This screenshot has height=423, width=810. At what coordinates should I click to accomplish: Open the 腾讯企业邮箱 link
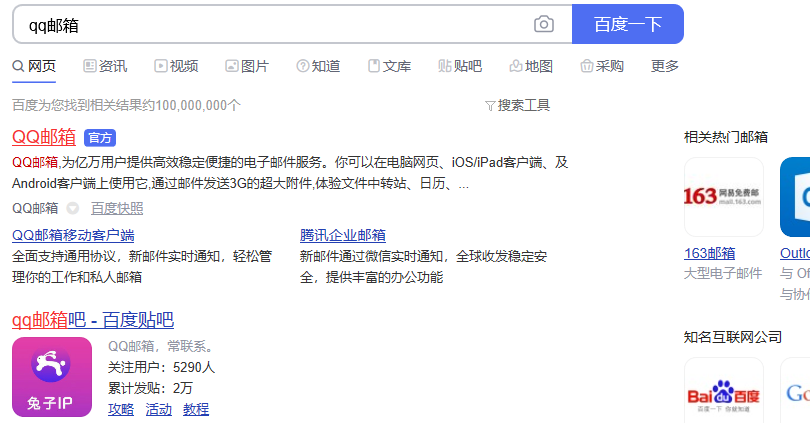pyautogui.click(x=342, y=236)
